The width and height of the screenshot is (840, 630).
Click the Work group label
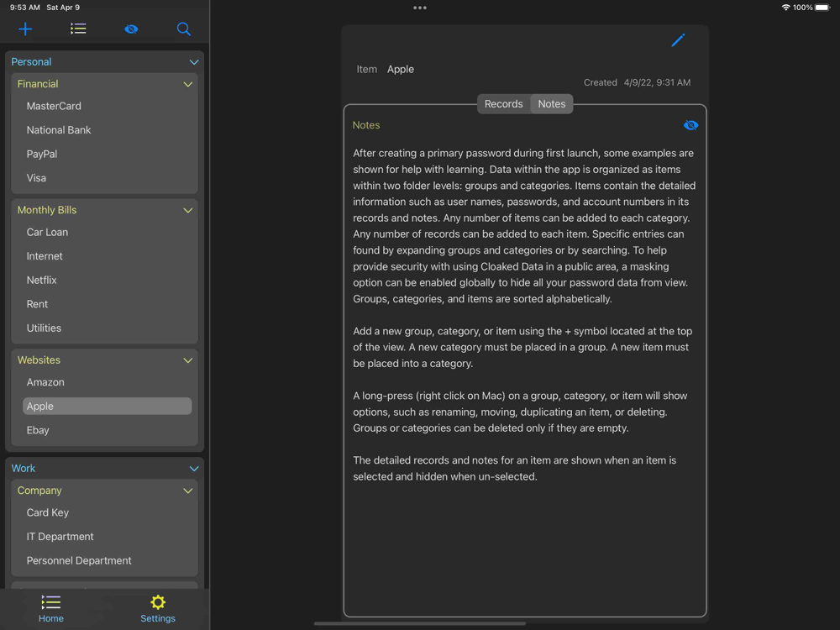(x=23, y=469)
